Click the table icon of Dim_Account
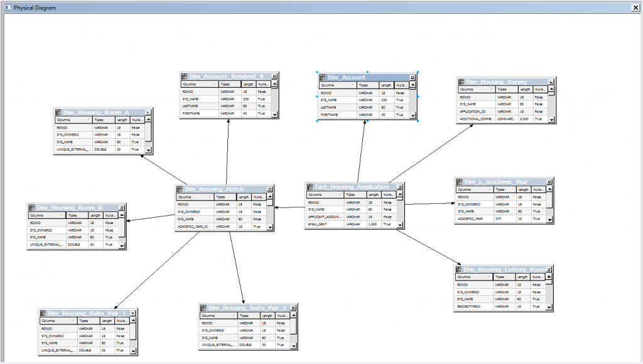 point(323,78)
